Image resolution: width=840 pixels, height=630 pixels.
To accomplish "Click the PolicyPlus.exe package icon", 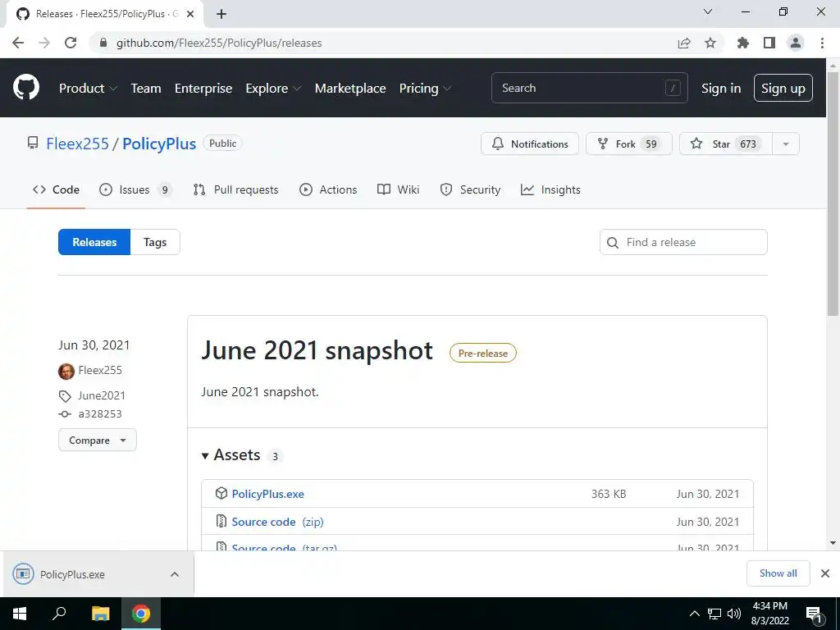I will pos(221,493).
